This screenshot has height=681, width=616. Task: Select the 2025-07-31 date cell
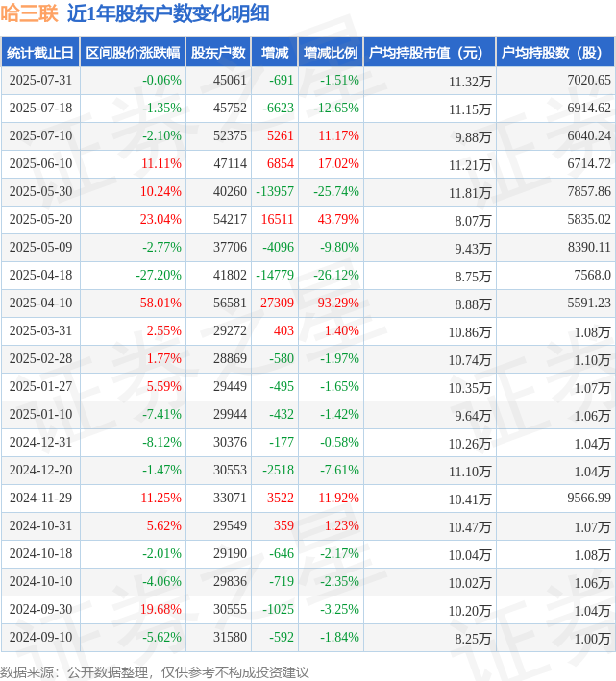coord(40,81)
